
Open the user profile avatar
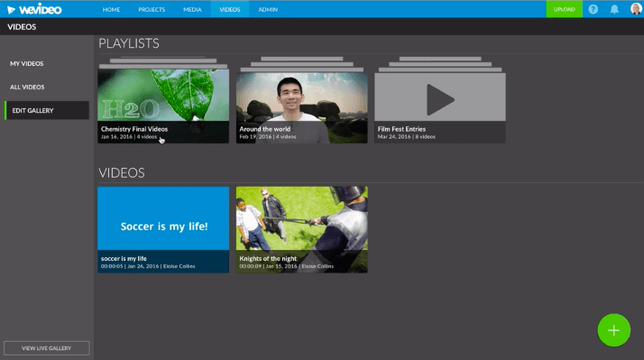636,9
